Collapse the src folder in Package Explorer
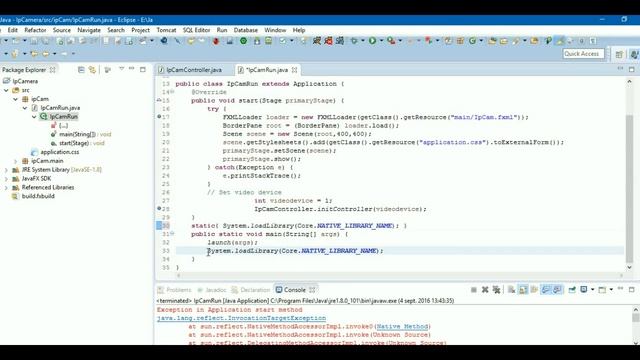Screen dimensions: 640x360 click(6, 90)
